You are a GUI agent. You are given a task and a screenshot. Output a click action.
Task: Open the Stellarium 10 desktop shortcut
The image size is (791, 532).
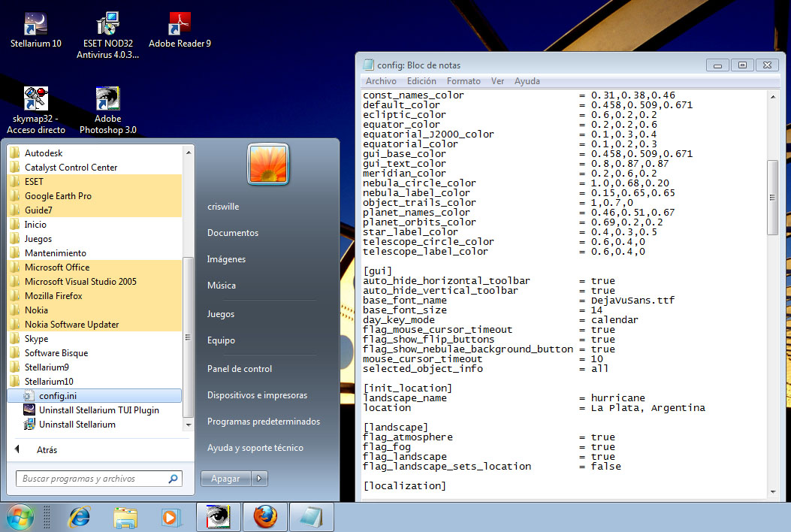tap(36, 30)
